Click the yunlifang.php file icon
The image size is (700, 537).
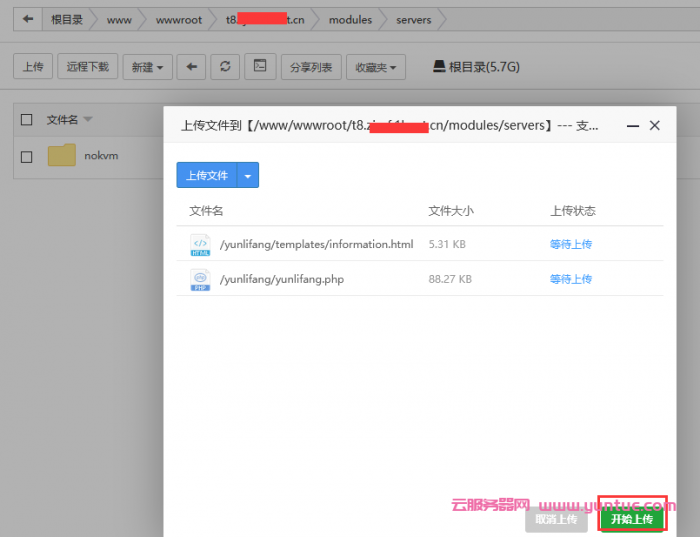click(200, 279)
